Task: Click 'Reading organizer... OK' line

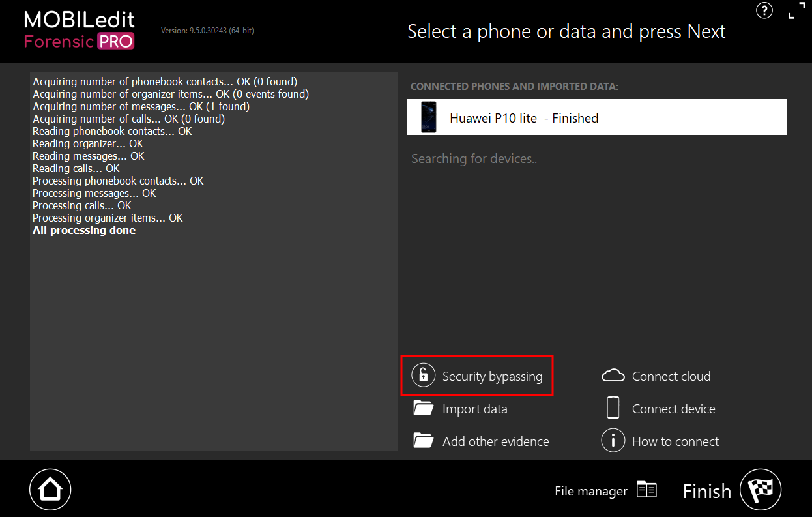Action: click(x=87, y=144)
